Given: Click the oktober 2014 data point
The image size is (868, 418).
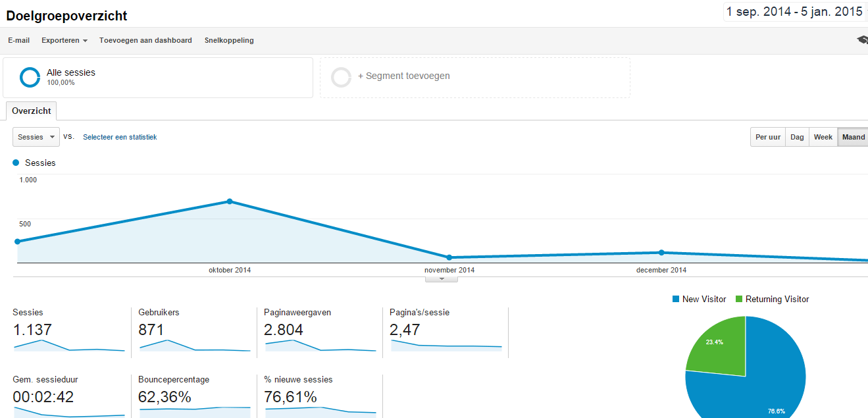Looking at the screenshot, I should (x=230, y=201).
